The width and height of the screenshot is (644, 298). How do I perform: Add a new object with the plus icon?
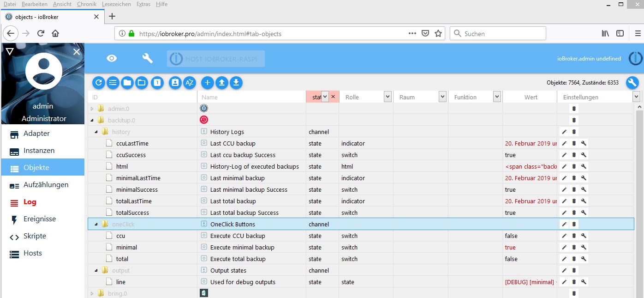click(x=208, y=83)
